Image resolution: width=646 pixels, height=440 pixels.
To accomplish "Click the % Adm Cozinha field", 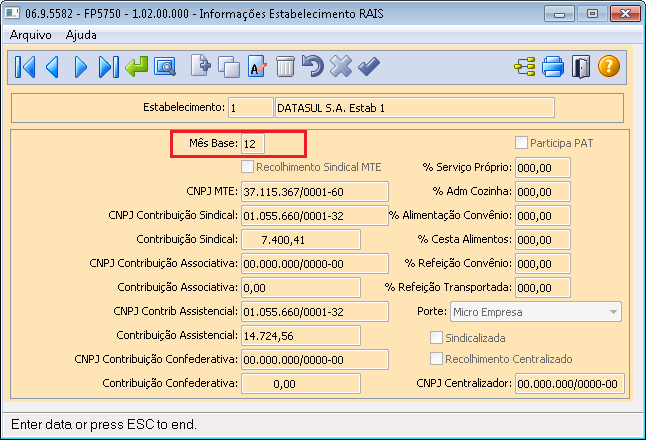I will pos(543,192).
